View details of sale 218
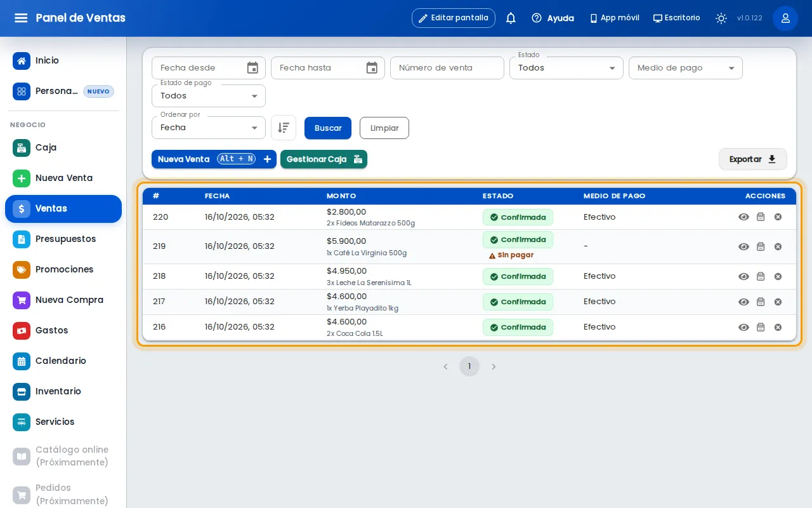This screenshot has width=812, height=508. tap(743, 277)
